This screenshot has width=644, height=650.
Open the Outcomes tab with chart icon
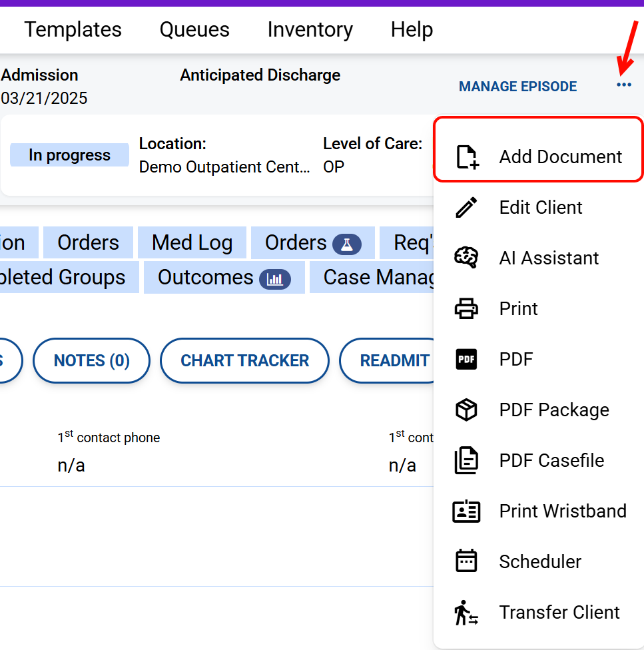(224, 278)
